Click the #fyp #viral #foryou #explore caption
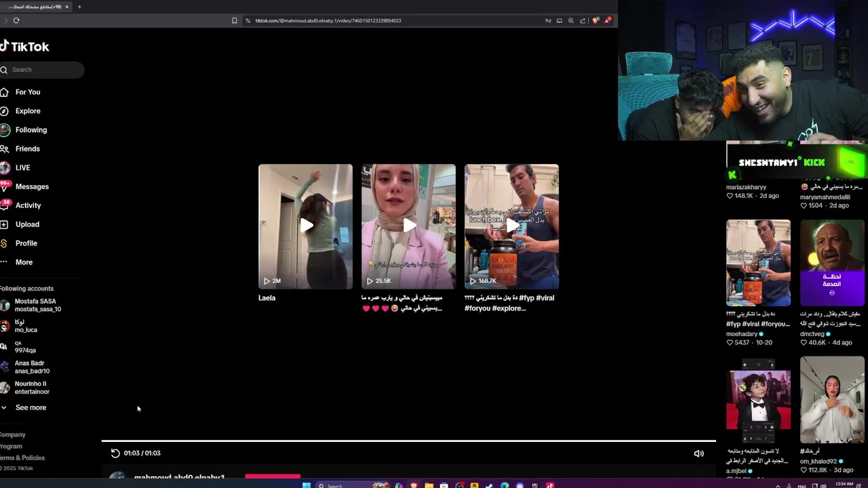 click(509, 303)
